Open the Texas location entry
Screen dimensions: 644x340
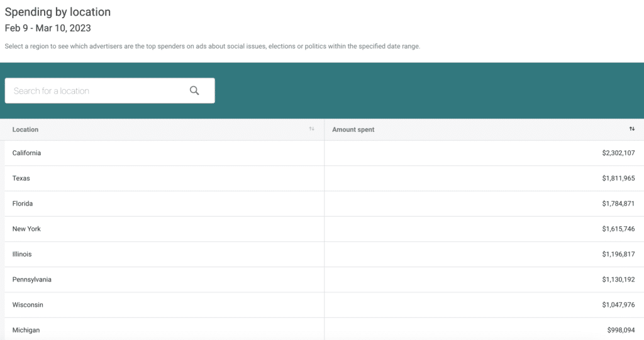21,178
